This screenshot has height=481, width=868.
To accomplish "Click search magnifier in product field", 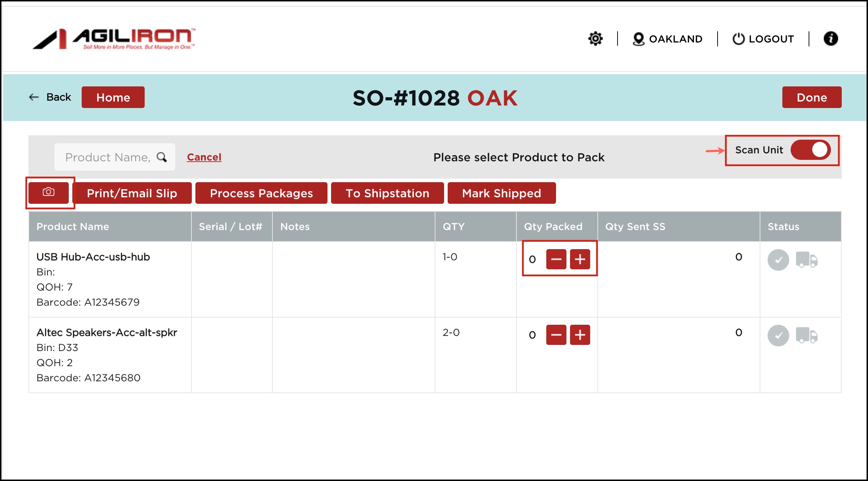I will pos(162,157).
